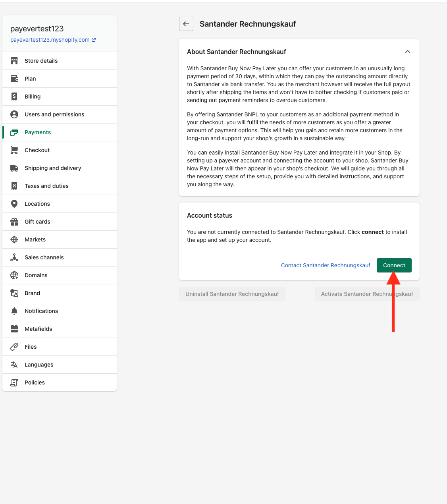Go to the Plan settings page

tap(60, 79)
